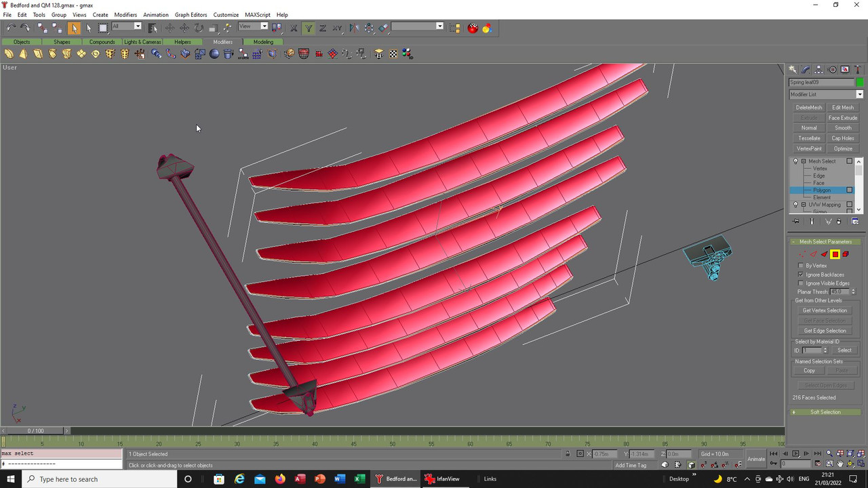868x488 pixels.
Task: Toggle Mesh Select modifier lightbulb
Action: point(795,161)
